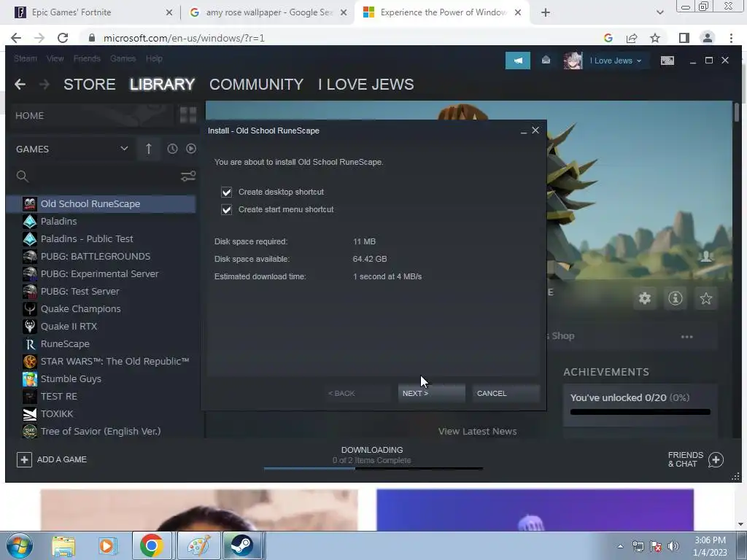Open Friends & Chat plus icon
Viewport: 747px width, 560px height.
point(716,459)
